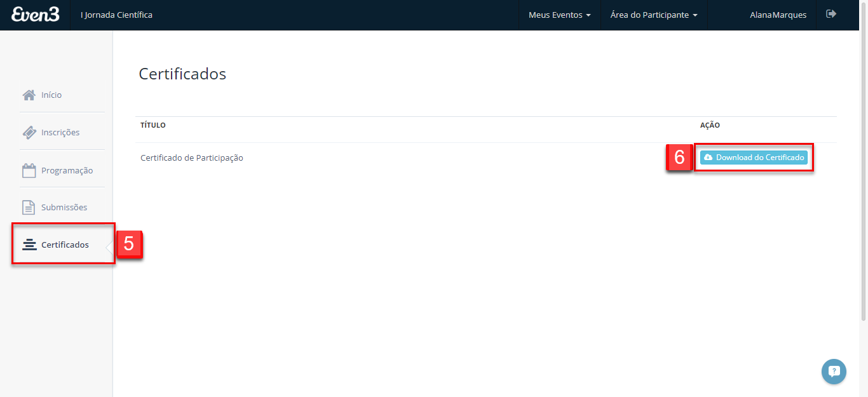
Task: Click the ticket icon beside Inscrições
Action: pos(29,132)
